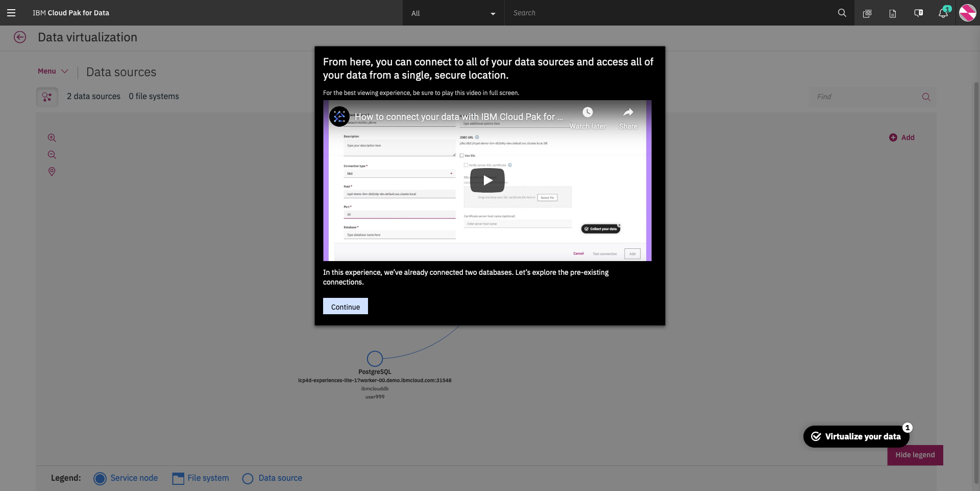Click the top Search input field
The image size is (980, 491).
pyautogui.click(x=669, y=13)
